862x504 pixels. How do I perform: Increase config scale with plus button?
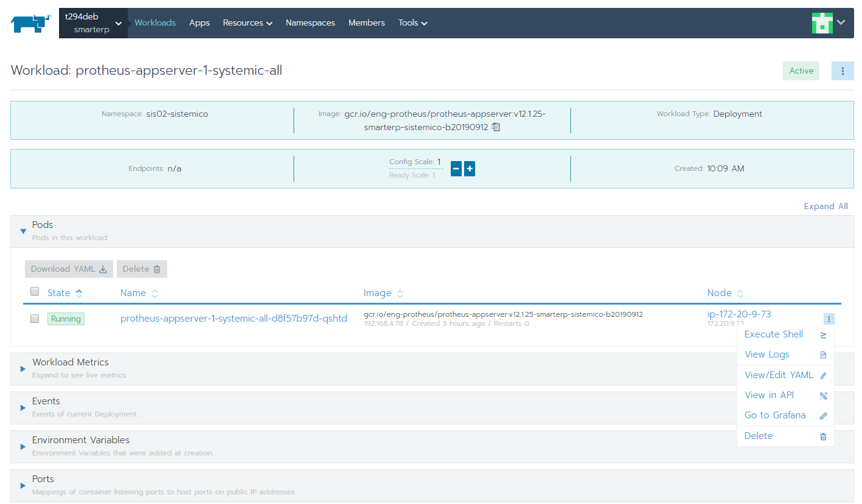(470, 168)
